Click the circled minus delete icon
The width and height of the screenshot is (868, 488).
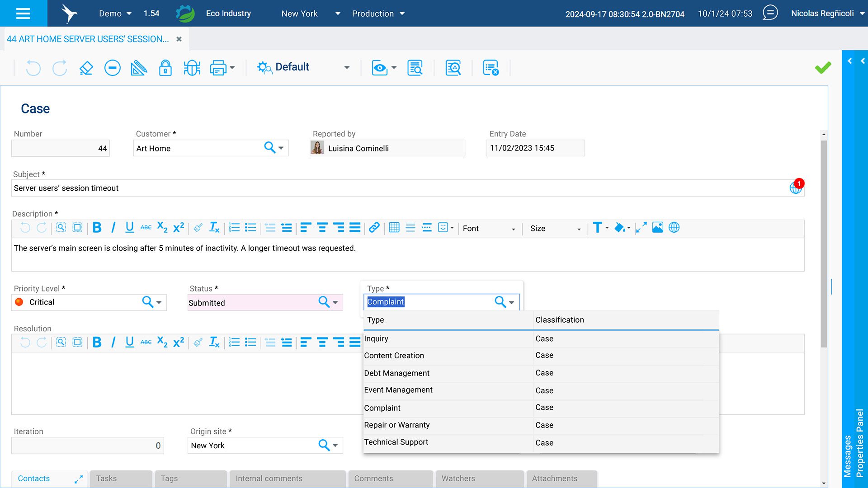click(x=112, y=68)
